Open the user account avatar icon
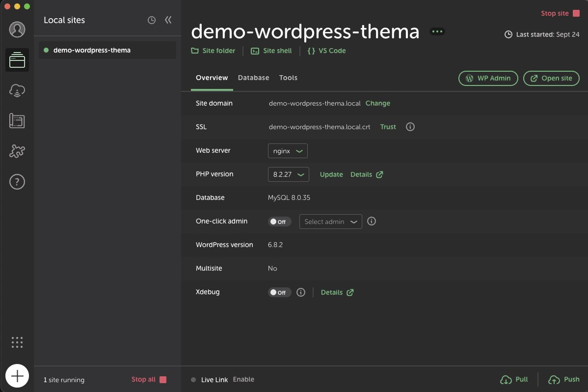The width and height of the screenshot is (588, 392). coord(17,29)
